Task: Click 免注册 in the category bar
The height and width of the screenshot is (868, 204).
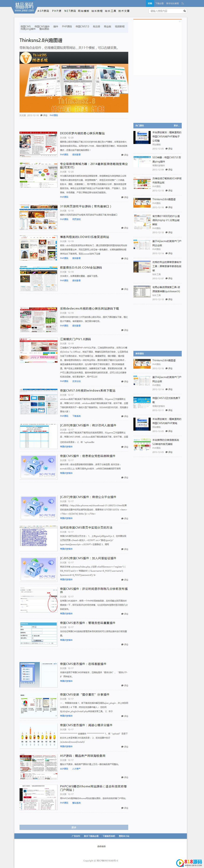Action: 96,26
